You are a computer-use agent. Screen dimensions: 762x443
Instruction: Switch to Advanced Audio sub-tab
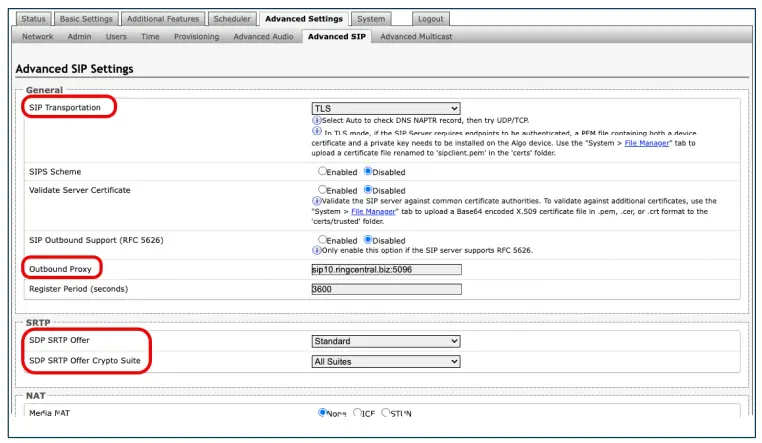click(263, 36)
